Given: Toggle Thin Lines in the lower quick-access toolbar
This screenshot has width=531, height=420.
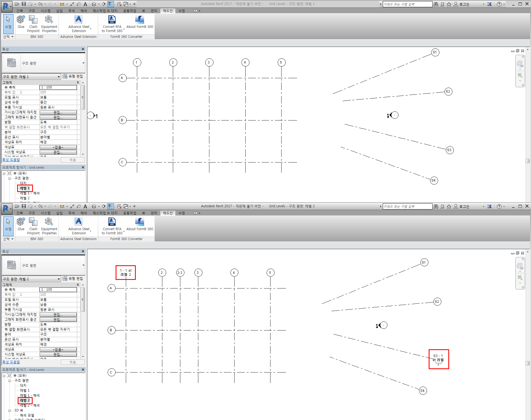Looking at the screenshot, I should point(110,206).
